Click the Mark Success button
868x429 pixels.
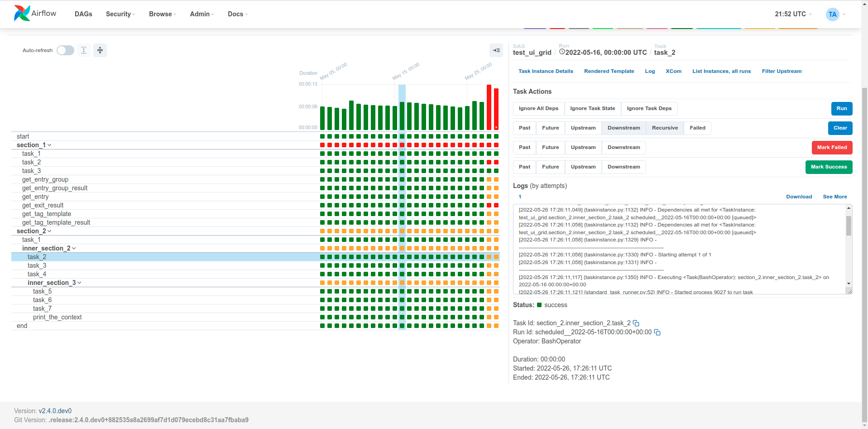pyautogui.click(x=829, y=167)
